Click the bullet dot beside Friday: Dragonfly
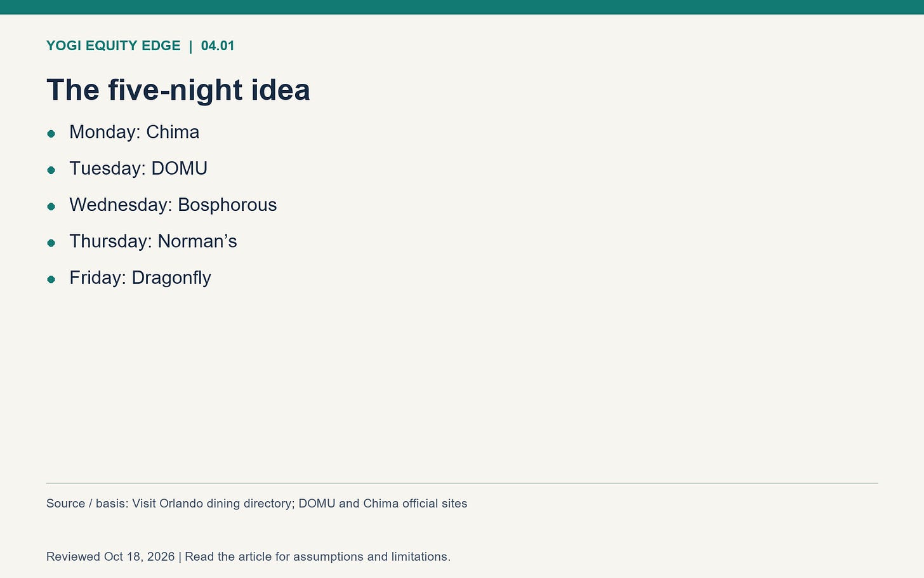This screenshot has height=578, width=924. point(51,279)
